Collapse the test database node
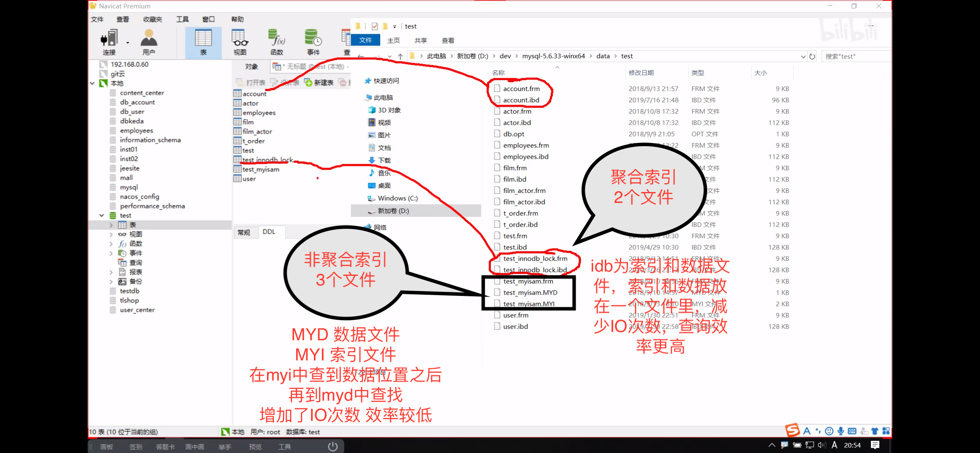Screen dimensions: 980x453 pos(102,216)
